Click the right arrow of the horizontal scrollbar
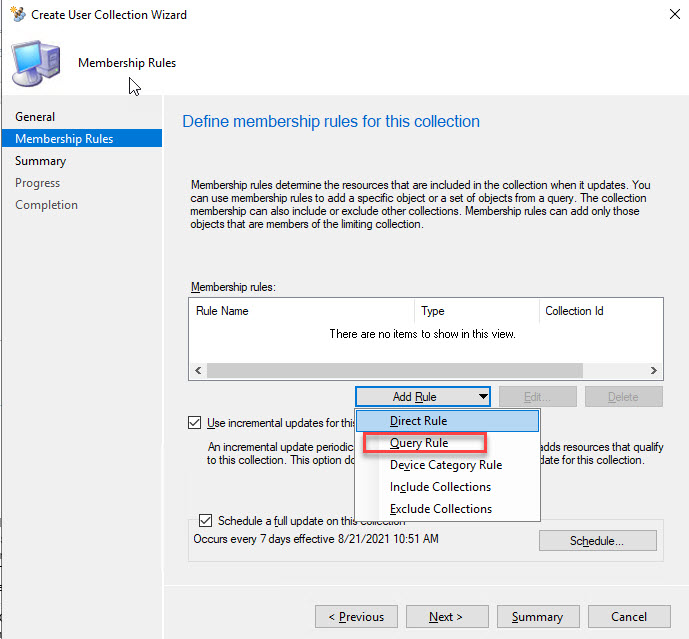This screenshot has width=689, height=639. (x=653, y=370)
